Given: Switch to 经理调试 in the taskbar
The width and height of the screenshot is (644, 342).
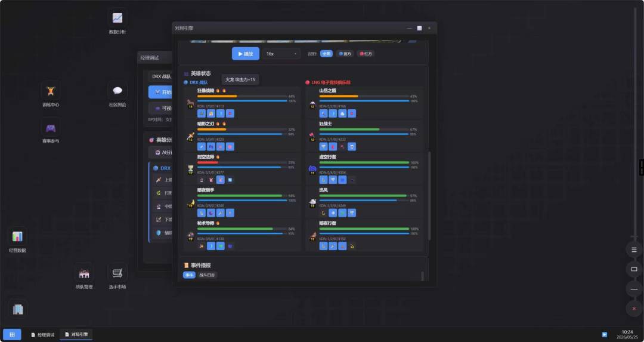Looking at the screenshot, I should 43,335.
